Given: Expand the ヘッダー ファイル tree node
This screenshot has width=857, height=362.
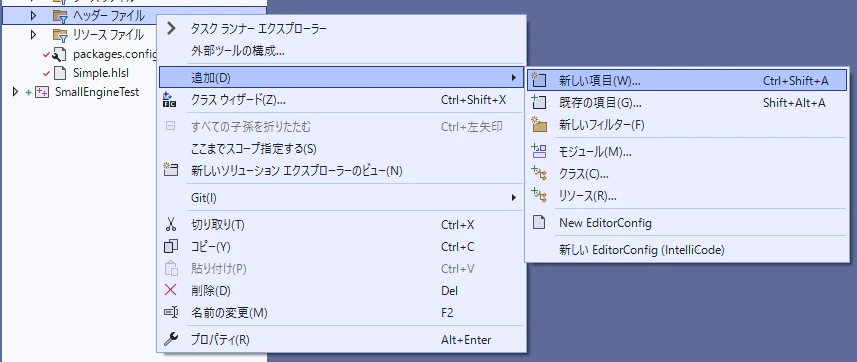Looking at the screenshot, I should point(33,16).
